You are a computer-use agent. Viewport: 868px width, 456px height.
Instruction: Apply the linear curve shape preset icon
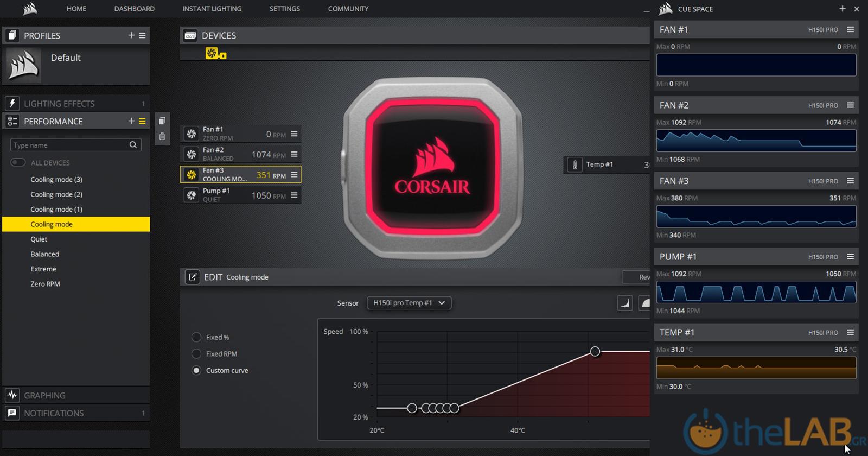(625, 303)
